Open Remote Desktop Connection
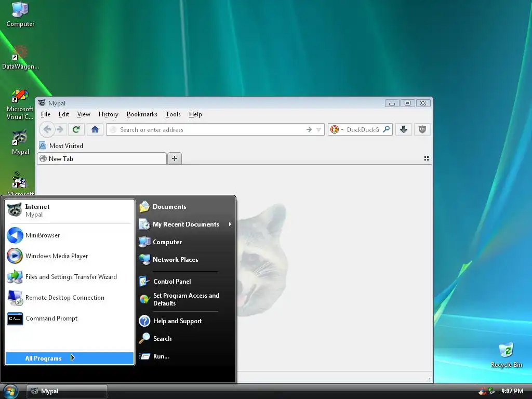The width and height of the screenshot is (532, 399). (70, 298)
